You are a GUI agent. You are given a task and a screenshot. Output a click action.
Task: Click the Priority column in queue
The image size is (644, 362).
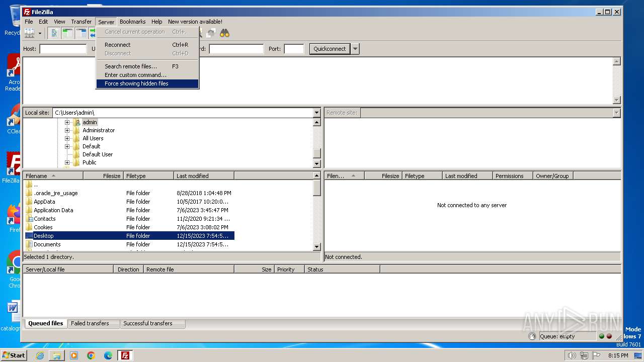pyautogui.click(x=289, y=269)
